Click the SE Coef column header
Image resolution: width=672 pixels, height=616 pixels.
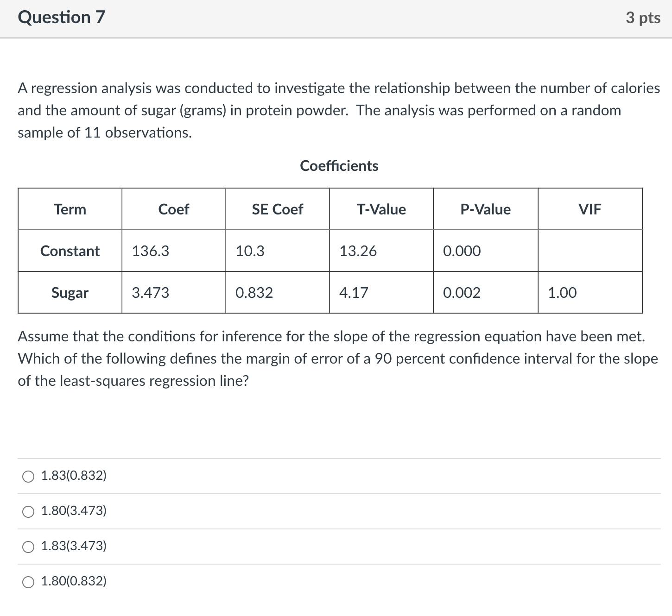click(x=277, y=209)
